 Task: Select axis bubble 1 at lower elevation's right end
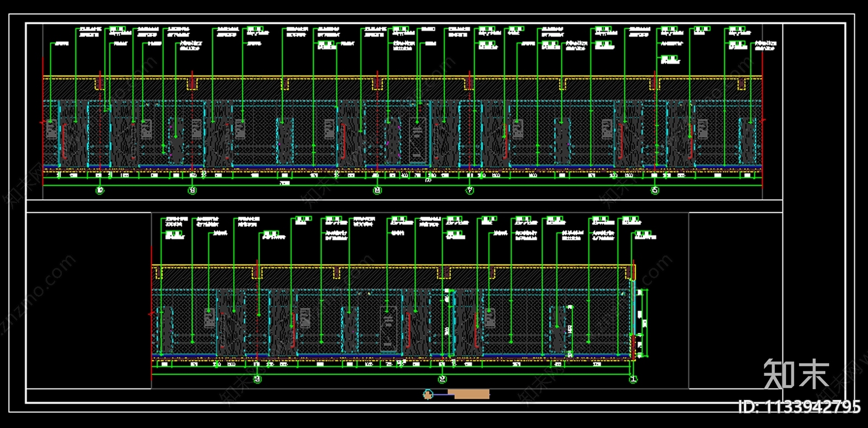633,380
